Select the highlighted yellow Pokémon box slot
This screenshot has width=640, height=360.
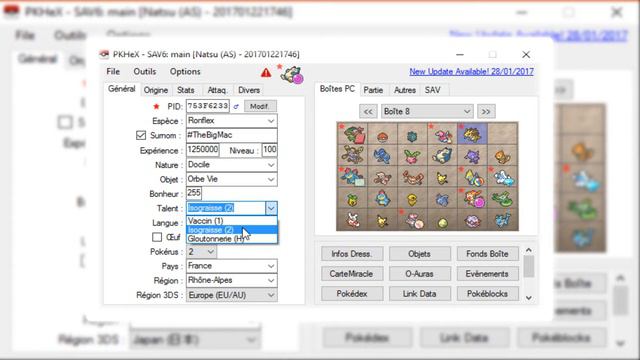(x=472, y=133)
